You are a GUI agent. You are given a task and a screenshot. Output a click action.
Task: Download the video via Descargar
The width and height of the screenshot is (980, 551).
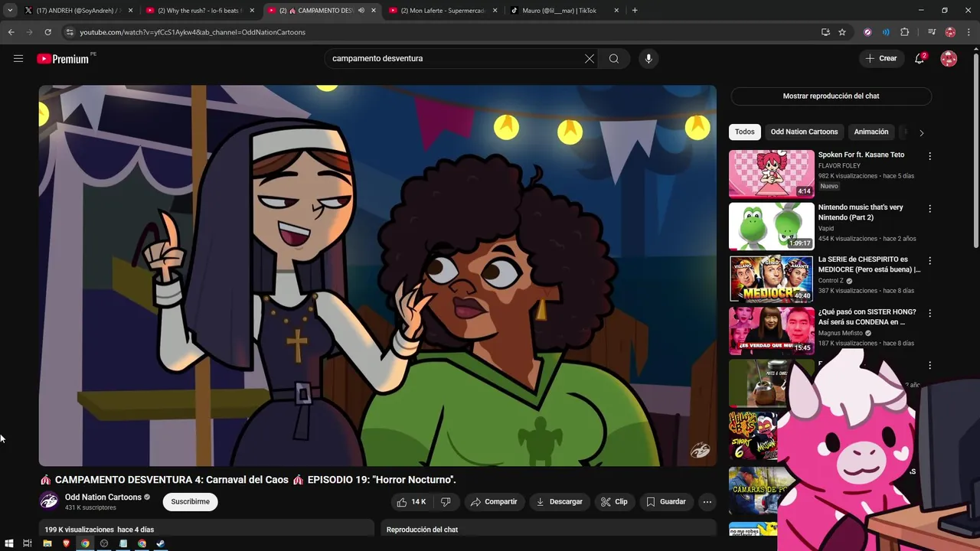pos(560,502)
